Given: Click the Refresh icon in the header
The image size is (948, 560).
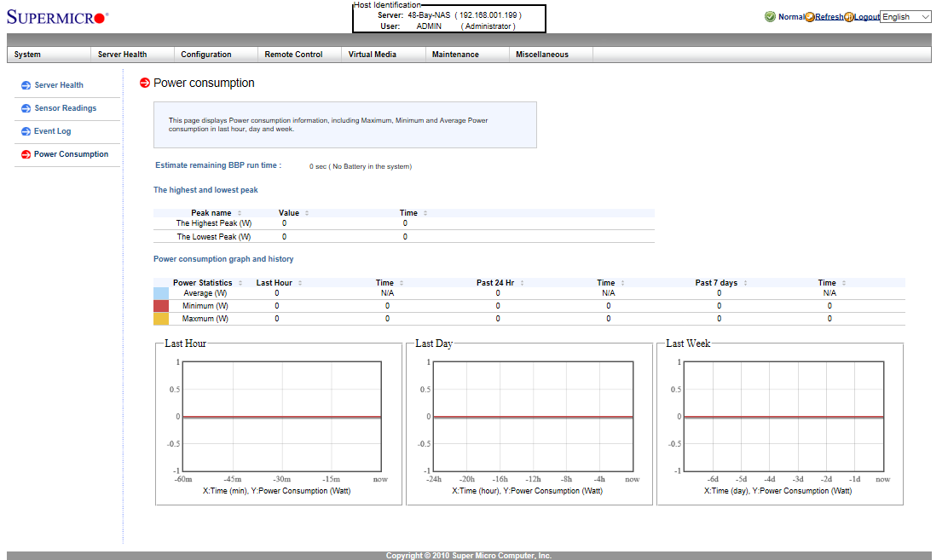Looking at the screenshot, I should pyautogui.click(x=810, y=17).
